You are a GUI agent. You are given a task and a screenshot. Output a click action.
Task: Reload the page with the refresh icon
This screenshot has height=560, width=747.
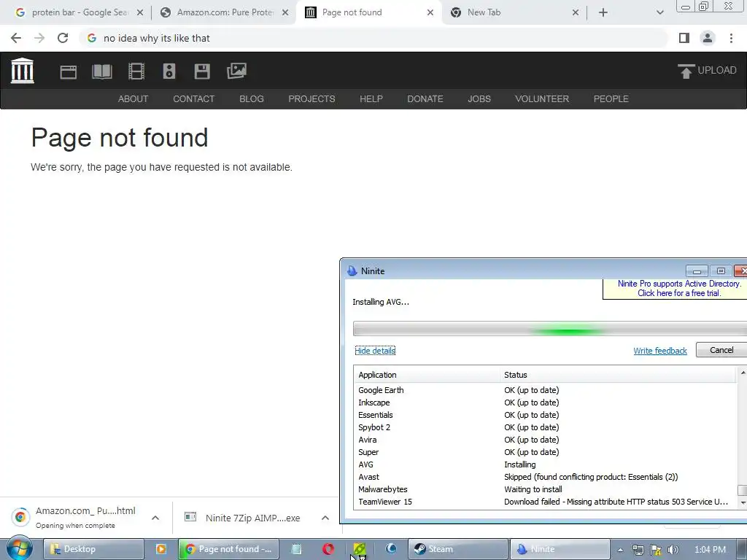(x=63, y=38)
